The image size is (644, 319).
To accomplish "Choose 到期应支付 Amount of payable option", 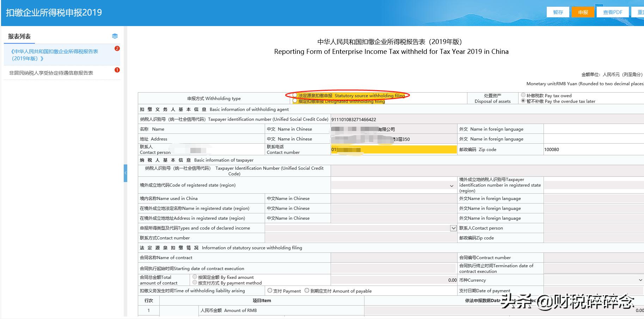I will (307, 290).
